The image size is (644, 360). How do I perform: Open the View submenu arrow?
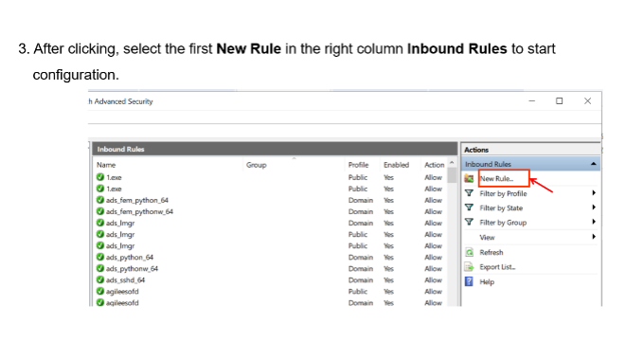click(x=594, y=237)
